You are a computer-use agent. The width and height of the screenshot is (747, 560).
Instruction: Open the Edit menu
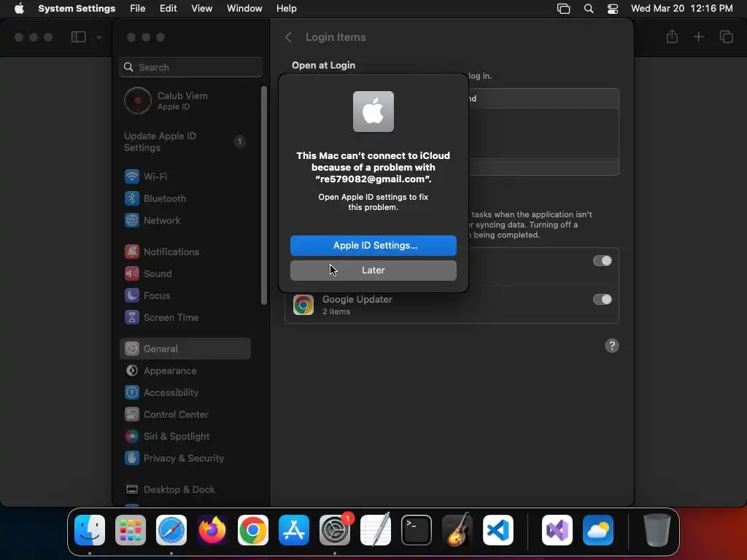click(x=169, y=9)
